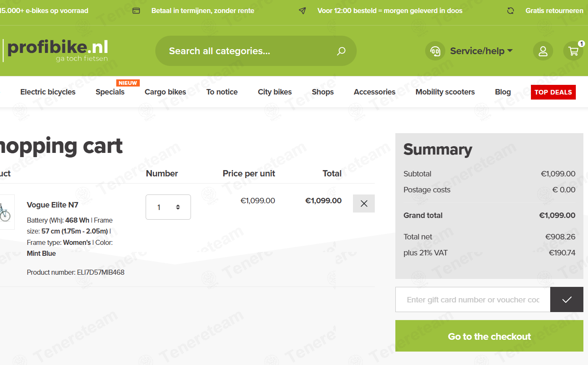Click Product number ELI7D57MIB468 text
This screenshot has width=588, height=365.
76,272
